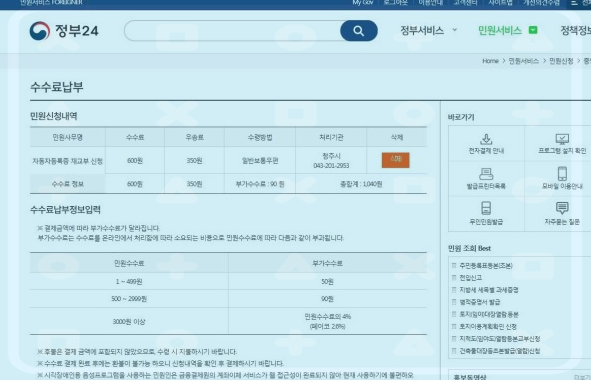The image size is (591, 380).
Task: Click 민원신청 in the breadcrumb
Action: click(561, 61)
